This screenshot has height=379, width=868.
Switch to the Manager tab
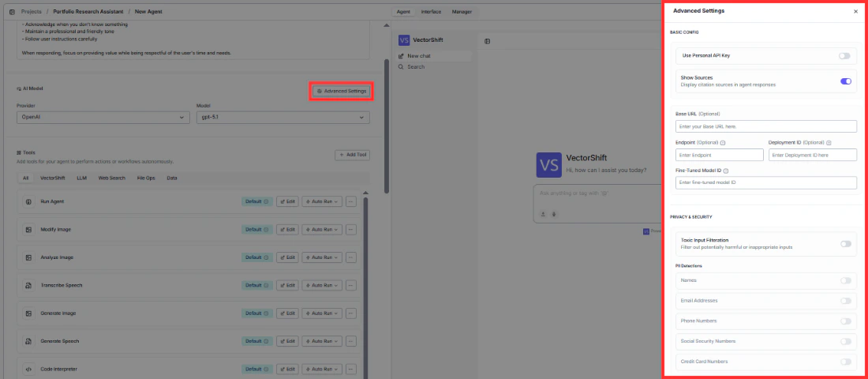pyautogui.click(x=462, y=12)
